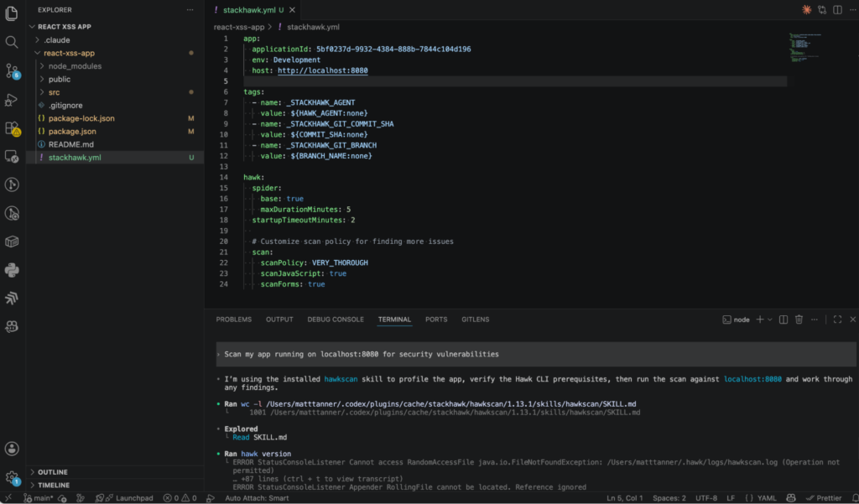Maximize the terminal panel size
This screenshot has height=504, width=859.
(x=838, y=320)
